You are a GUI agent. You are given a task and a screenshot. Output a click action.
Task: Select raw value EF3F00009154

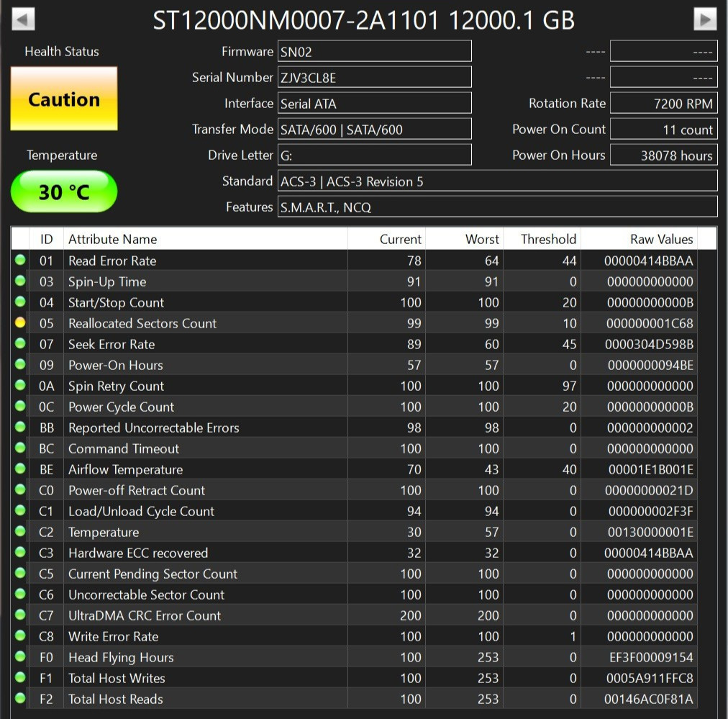click(652, 657)
